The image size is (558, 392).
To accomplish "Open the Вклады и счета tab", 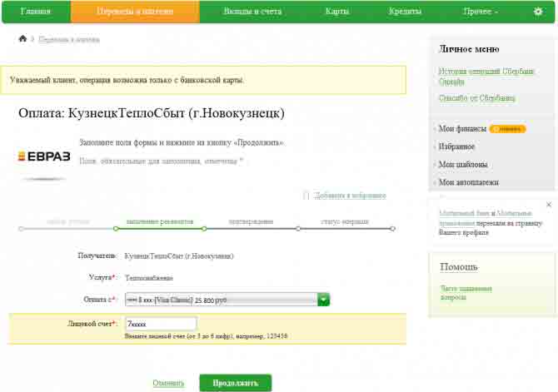I will 252,12.
